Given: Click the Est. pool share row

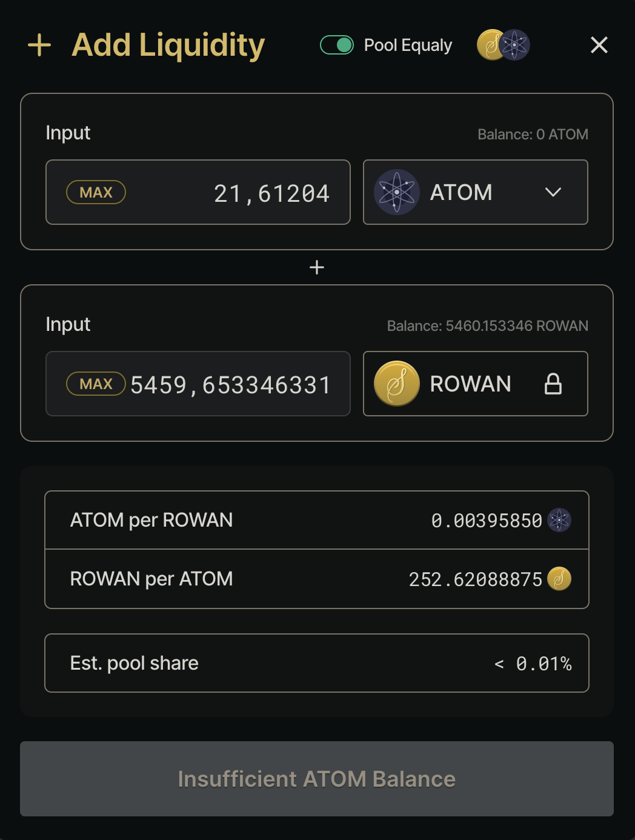Looking at the screenshot, I should tap(317, 663).
